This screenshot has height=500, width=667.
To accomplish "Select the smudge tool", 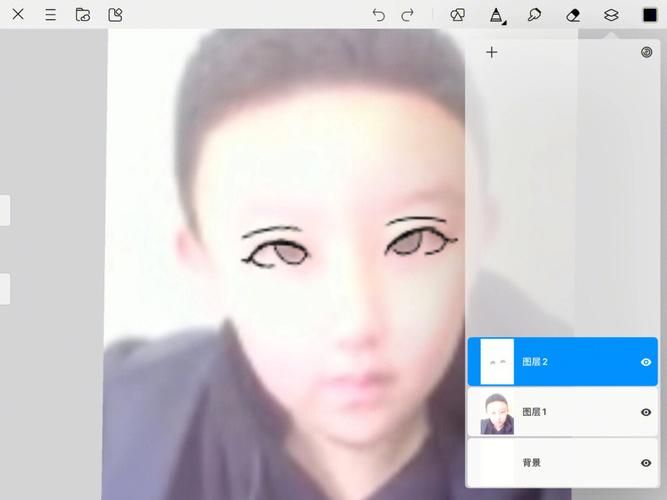I will [x=534, y=15].
